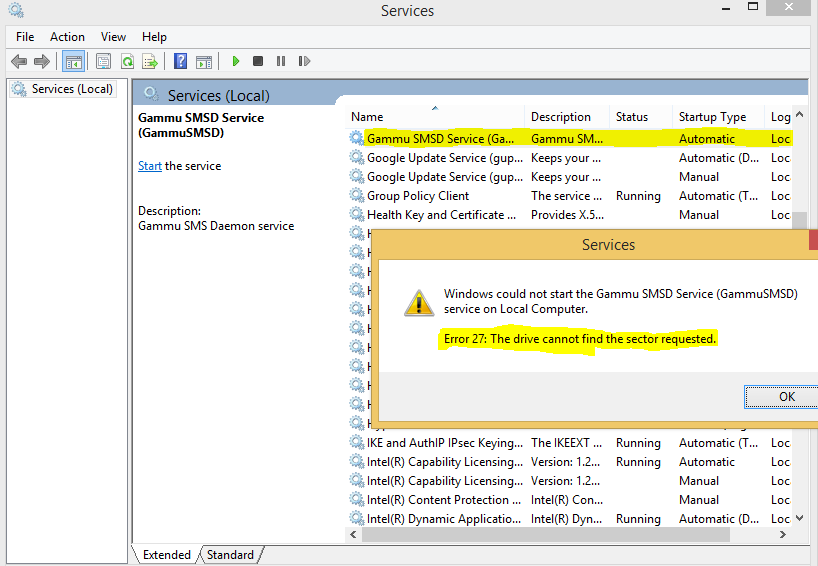818x566 pixels.
Task: Click gear icon of Group Policy Client row
Action: (357, 196)
